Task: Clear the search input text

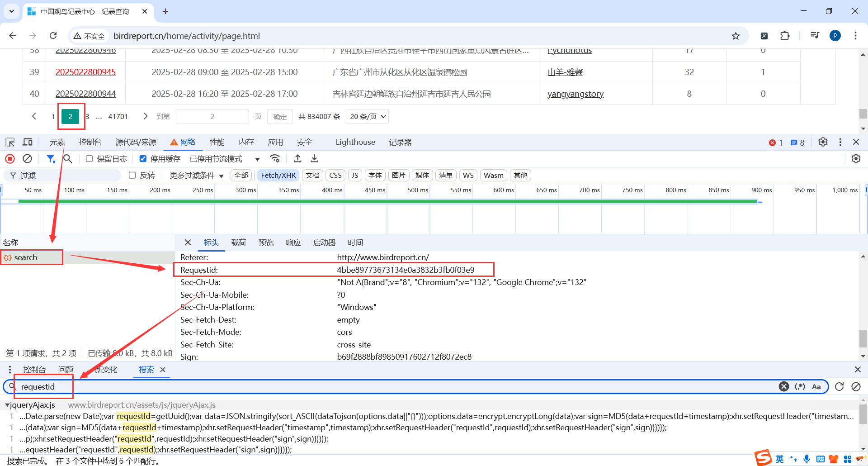Action: 784,386
